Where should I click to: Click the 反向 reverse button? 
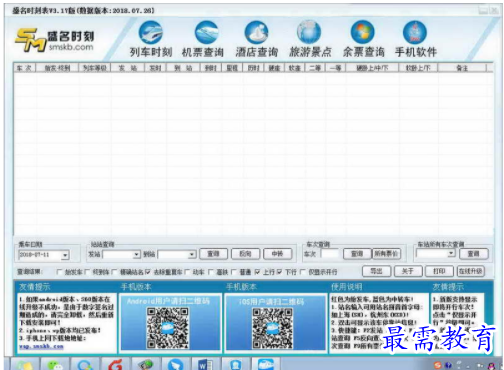click(245, 254)
